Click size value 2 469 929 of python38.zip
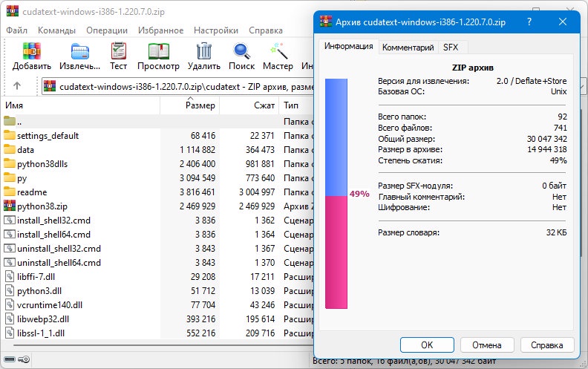Screen dimensions: 588x369 [197, 206]
